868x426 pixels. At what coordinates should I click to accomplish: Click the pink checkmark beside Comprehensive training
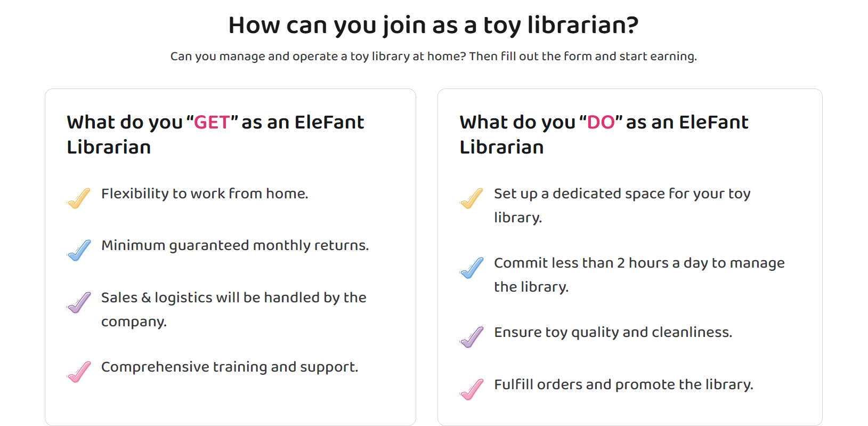pyautogui.click(x=79, y=372)
